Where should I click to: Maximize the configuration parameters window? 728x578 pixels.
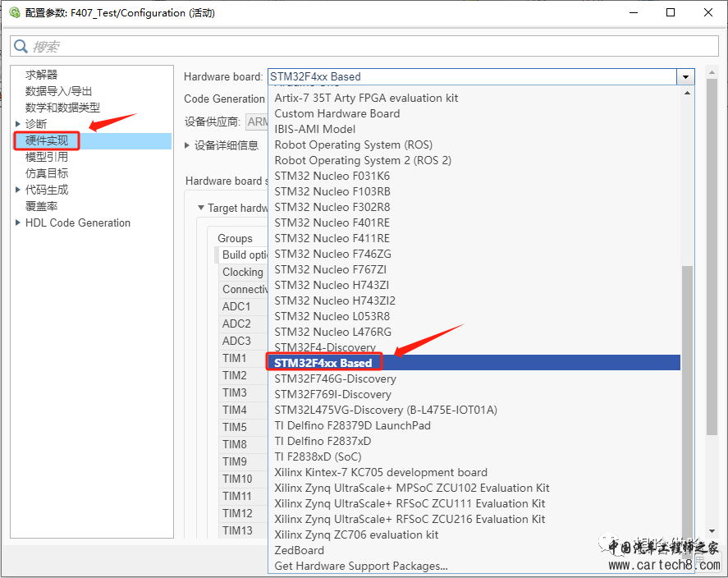pyautogui.click(x=671, y=12)
